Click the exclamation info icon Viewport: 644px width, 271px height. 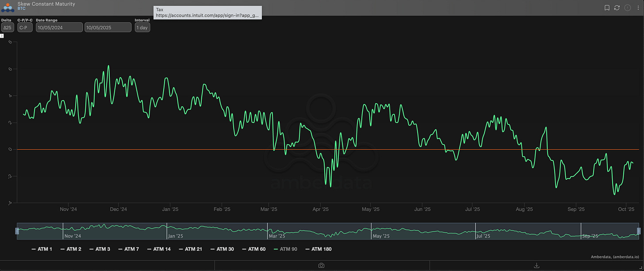[x=627, y=8]
